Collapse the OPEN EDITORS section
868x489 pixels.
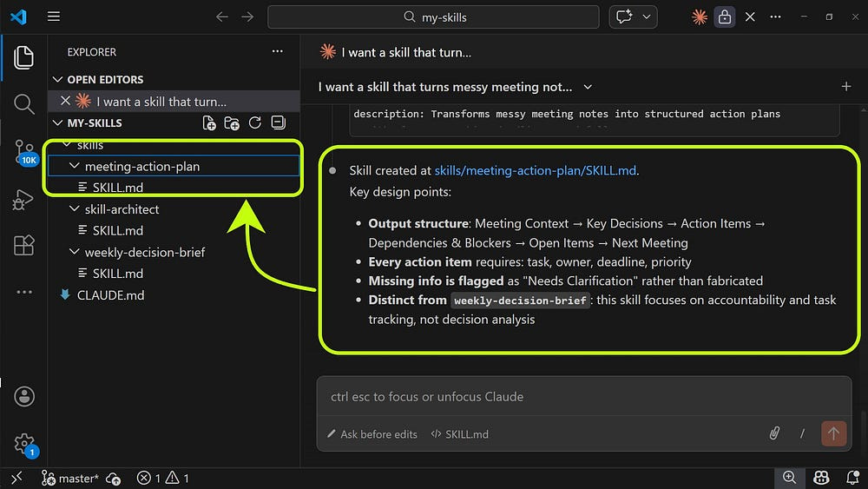57,80
